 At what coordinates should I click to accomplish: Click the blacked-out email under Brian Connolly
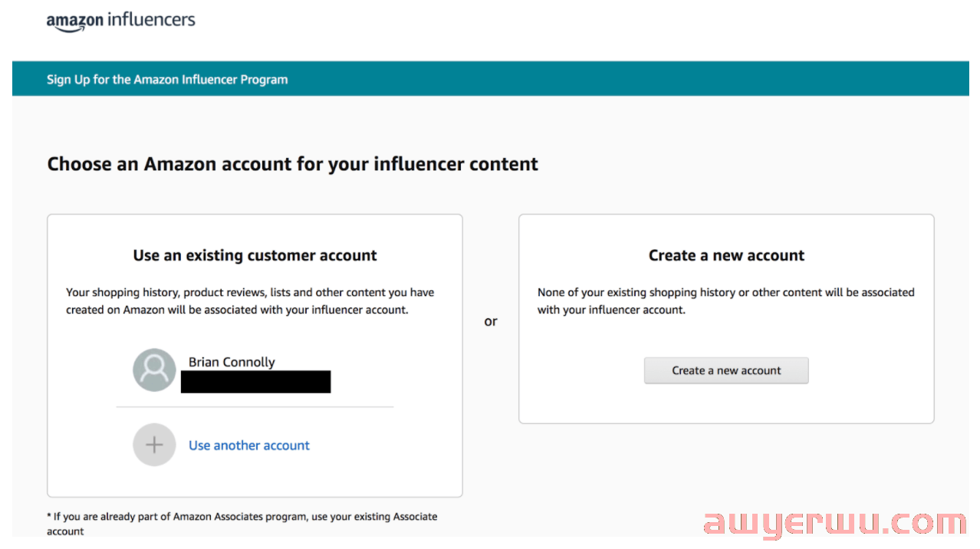pos(255,382)
